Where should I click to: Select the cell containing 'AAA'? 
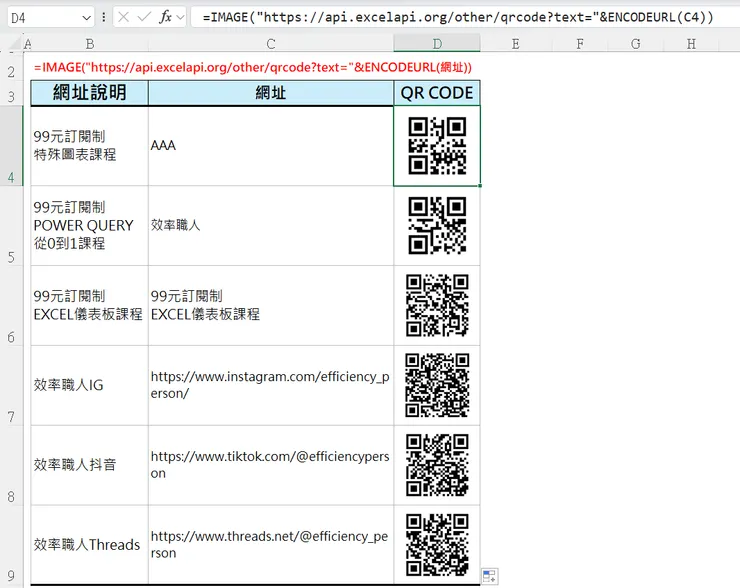point(271,146)
